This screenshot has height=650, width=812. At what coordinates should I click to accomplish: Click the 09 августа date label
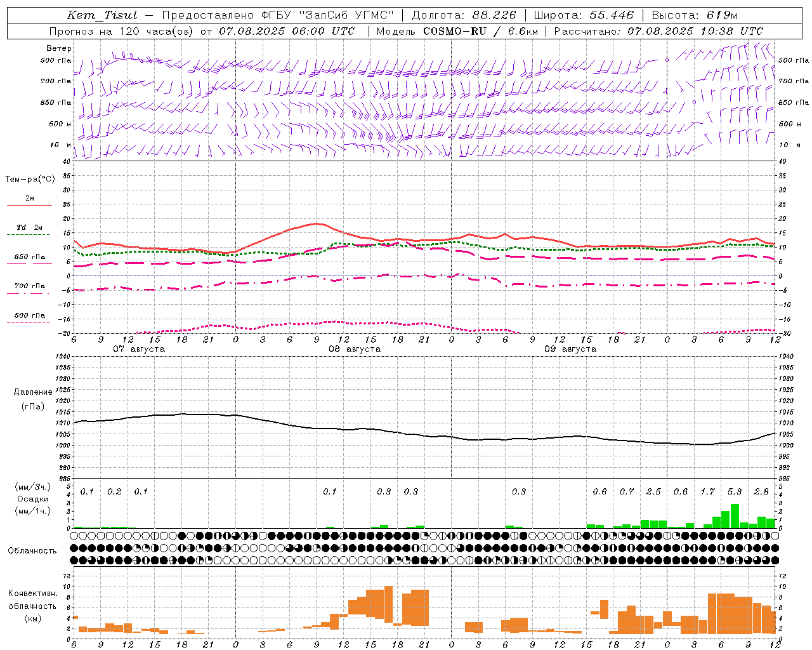(570, 349)
